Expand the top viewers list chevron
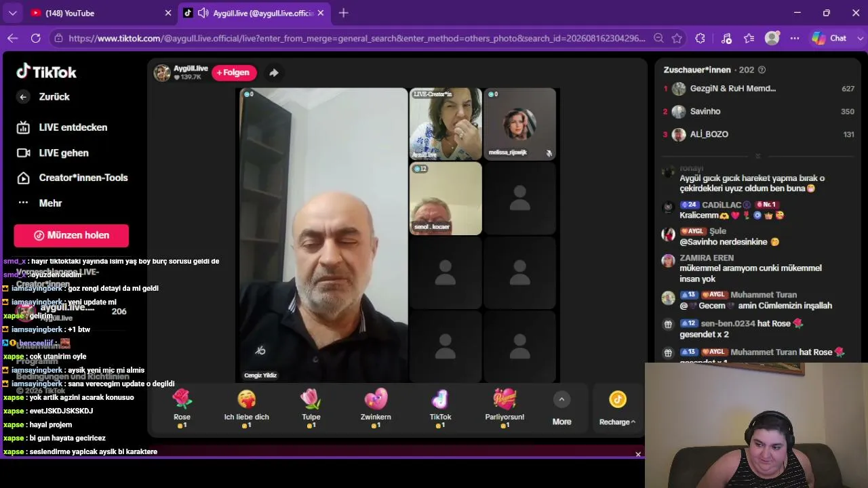The width and height of the screenshot is (868, 488). coord(758,156)
